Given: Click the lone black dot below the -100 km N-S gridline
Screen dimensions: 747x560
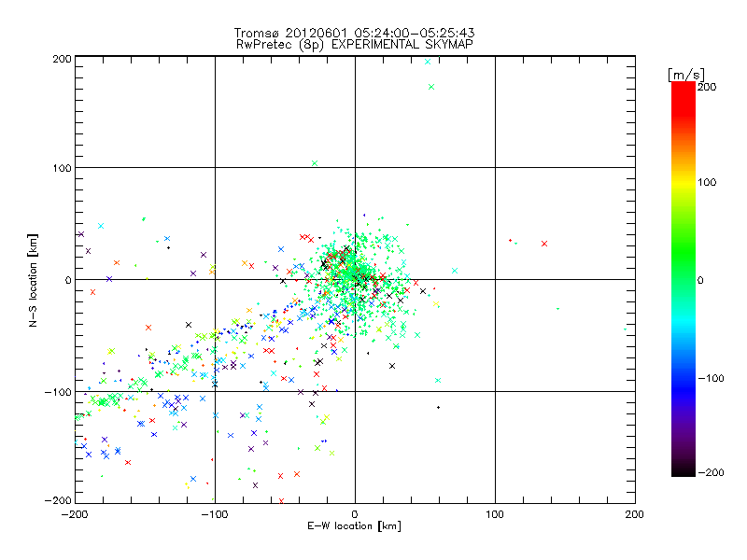Looking at the screenshot, I should [438, 408].
